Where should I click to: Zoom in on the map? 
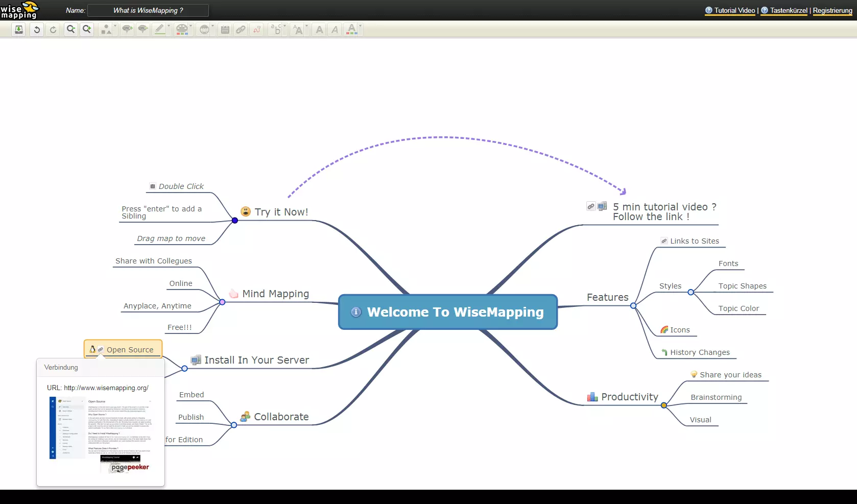coord(87,29)
